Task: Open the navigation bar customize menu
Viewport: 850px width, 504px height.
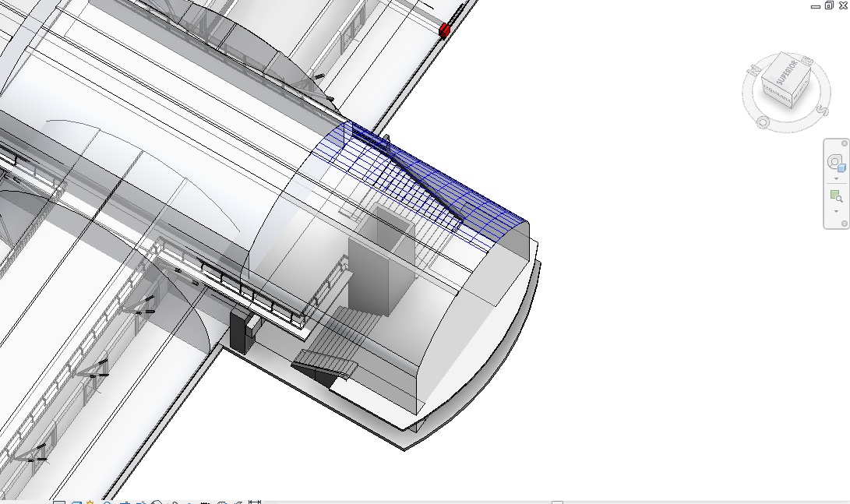Action: click(844, 224)
